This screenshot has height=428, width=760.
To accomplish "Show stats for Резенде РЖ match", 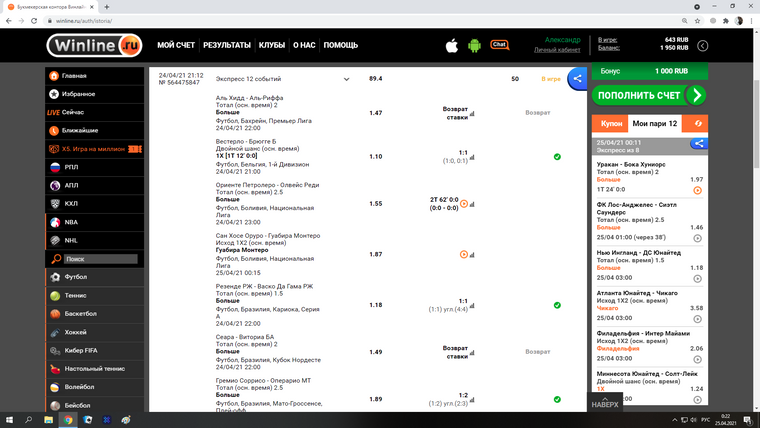I will [x=472, y=305].
